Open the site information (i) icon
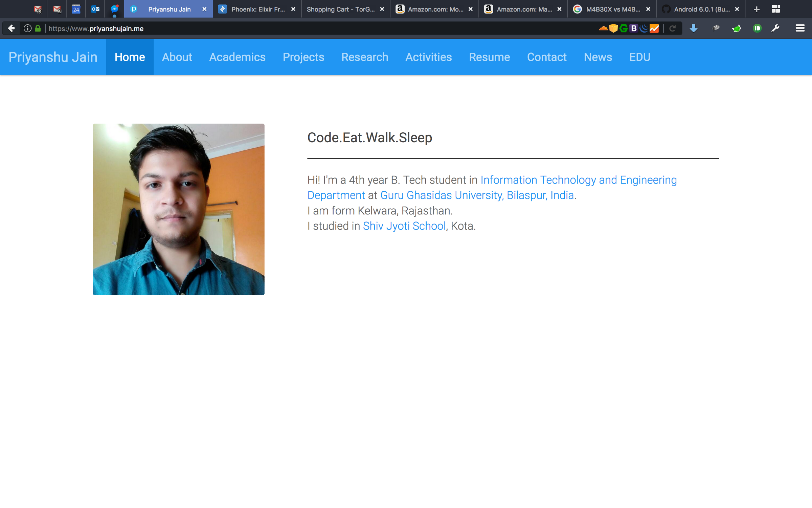This screenshot has height=508, width=812. [28, 28]
